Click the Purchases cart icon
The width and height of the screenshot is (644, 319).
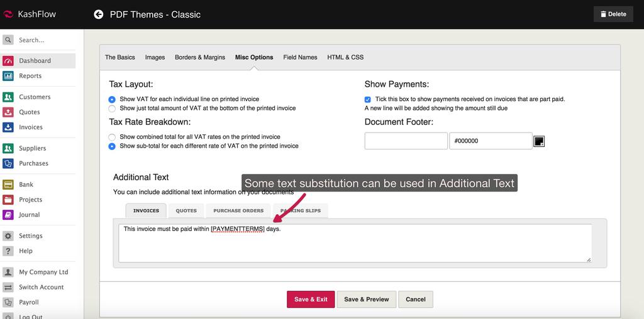tap(8, 163)
